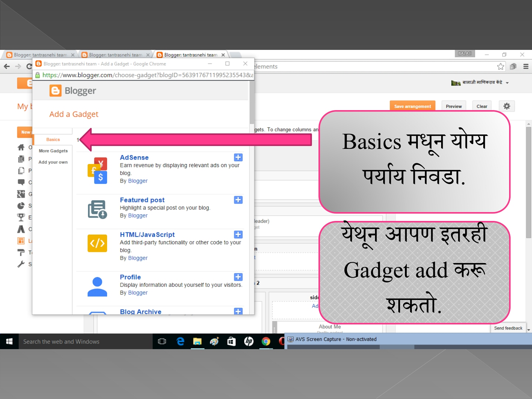Select the Add your own tab
This screenshot has height=399, width=532.
click(53, 162)
